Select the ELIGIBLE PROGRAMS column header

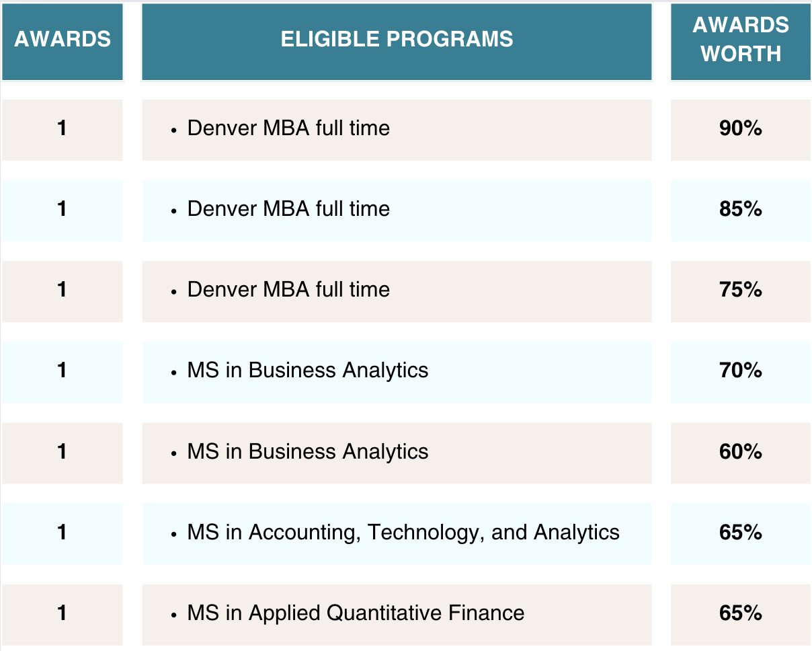tap(397, 39)
